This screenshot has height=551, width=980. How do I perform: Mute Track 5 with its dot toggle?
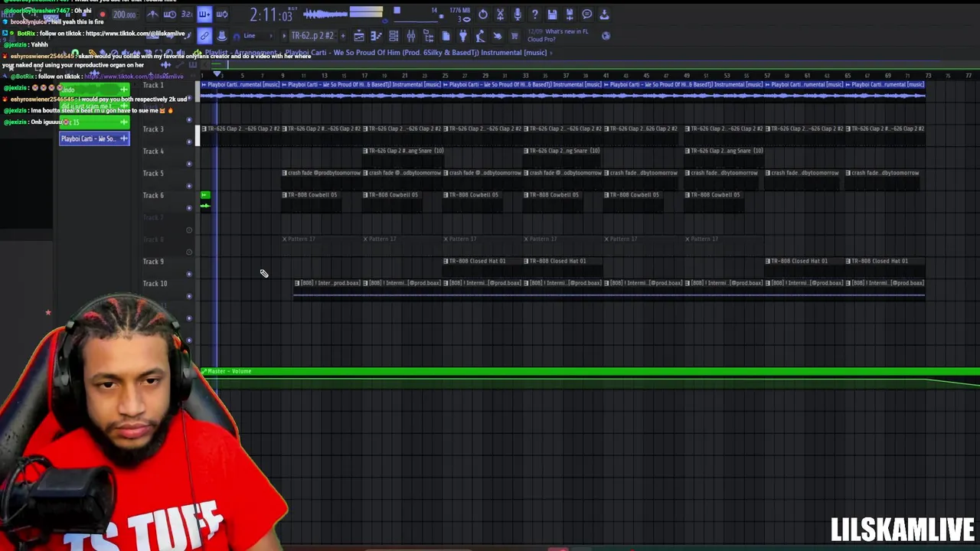189,186
